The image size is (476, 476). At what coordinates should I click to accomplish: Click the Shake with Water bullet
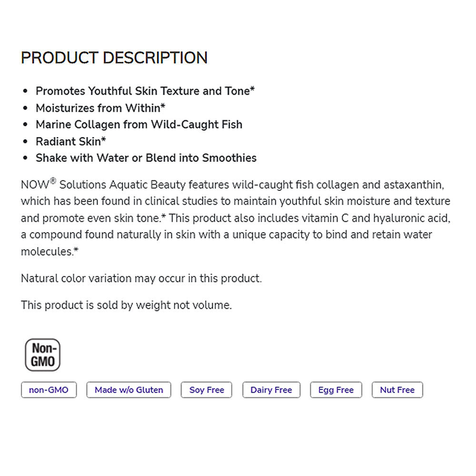tap(146, 158)
